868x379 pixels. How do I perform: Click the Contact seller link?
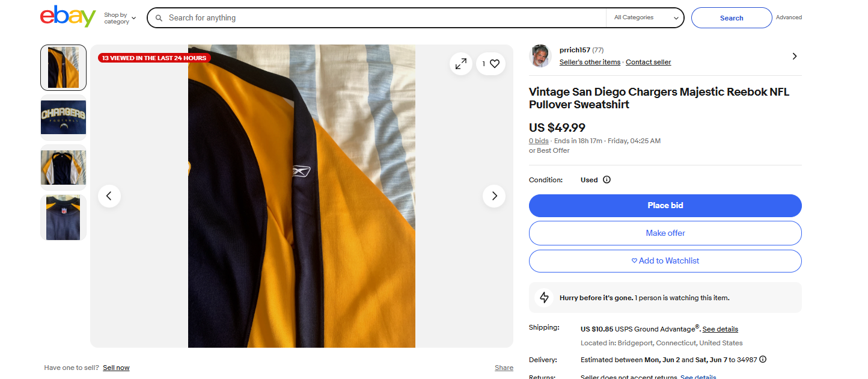[x=648, y=63]
